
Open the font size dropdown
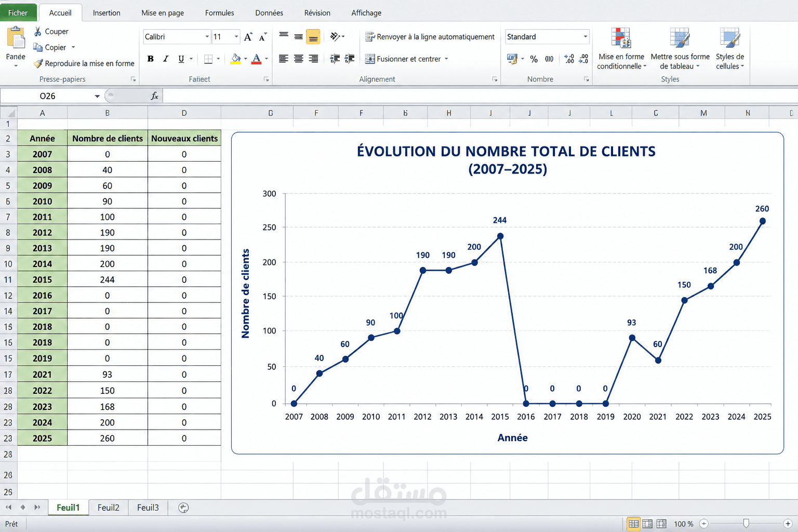click(x=236, y=37)
